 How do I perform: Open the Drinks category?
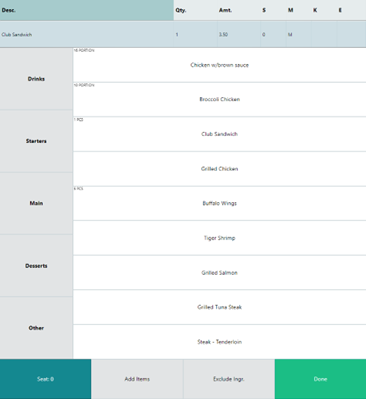click(x=36, y=79)
